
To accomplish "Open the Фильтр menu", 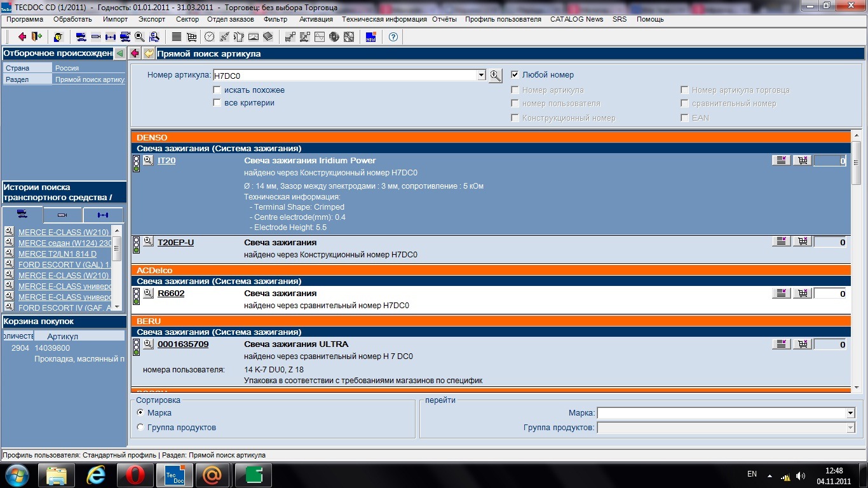I will 275,19.
